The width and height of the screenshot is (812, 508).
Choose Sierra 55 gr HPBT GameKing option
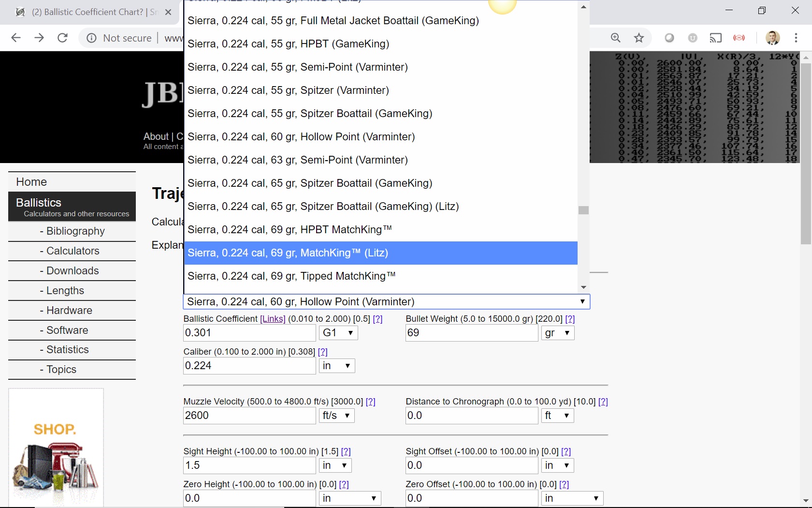click(288, 44)
